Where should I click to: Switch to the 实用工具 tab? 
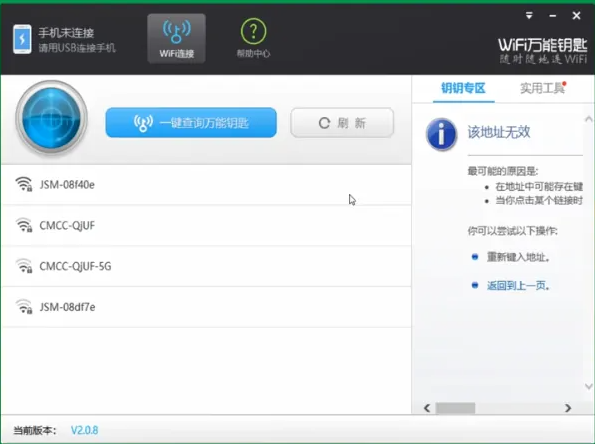coord(542,88)
